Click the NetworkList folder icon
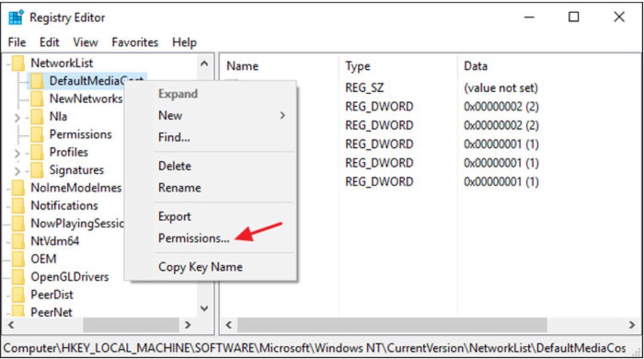This screenshot has width=644, height=359. [x=18, y=63]
